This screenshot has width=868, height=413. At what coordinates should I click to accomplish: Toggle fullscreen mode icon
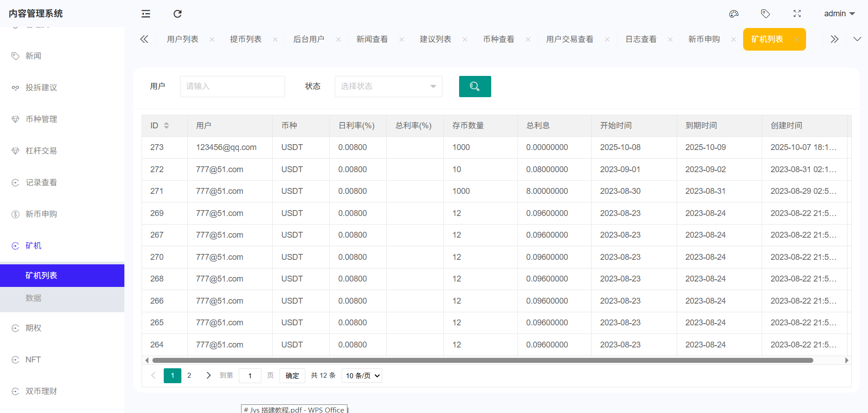click(x=797, y=14)
